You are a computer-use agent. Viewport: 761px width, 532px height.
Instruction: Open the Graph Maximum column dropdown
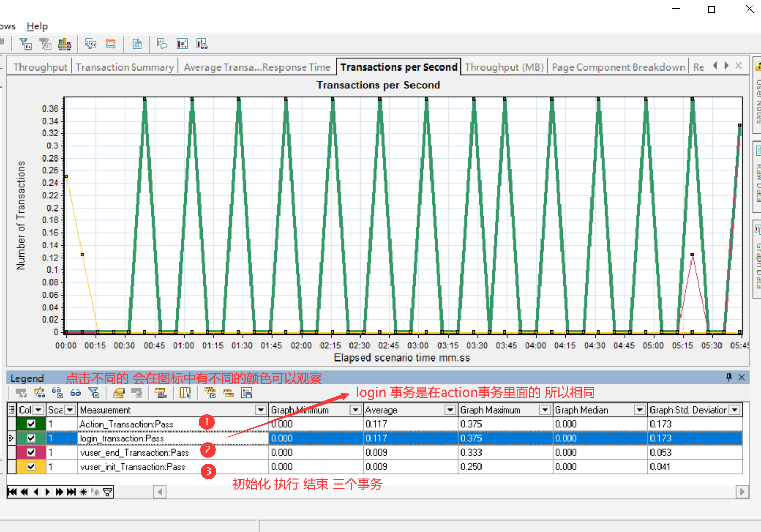click(545, 410)
